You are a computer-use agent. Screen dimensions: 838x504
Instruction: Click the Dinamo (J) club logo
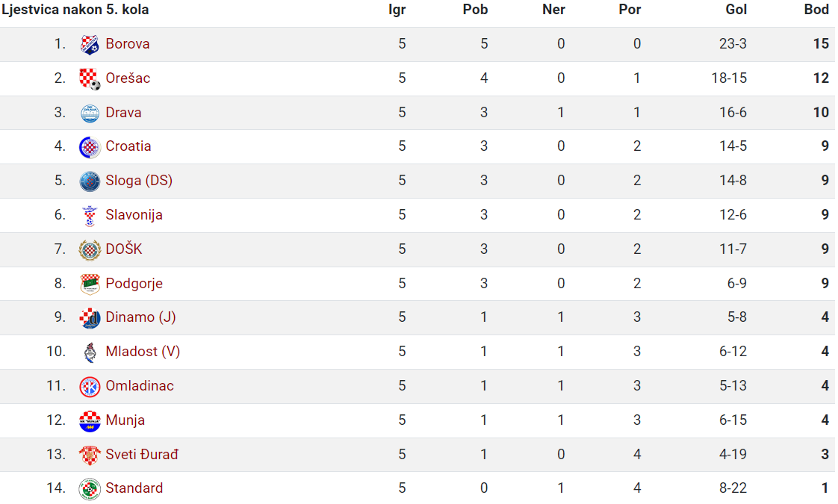pos(89,318)
